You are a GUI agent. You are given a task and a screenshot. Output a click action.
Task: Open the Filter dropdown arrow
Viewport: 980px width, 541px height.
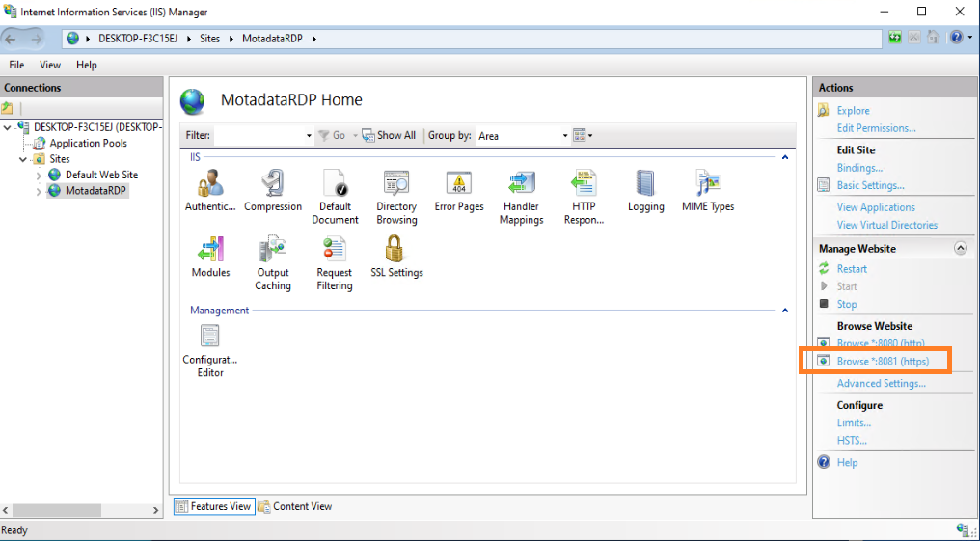click(309, 136)
